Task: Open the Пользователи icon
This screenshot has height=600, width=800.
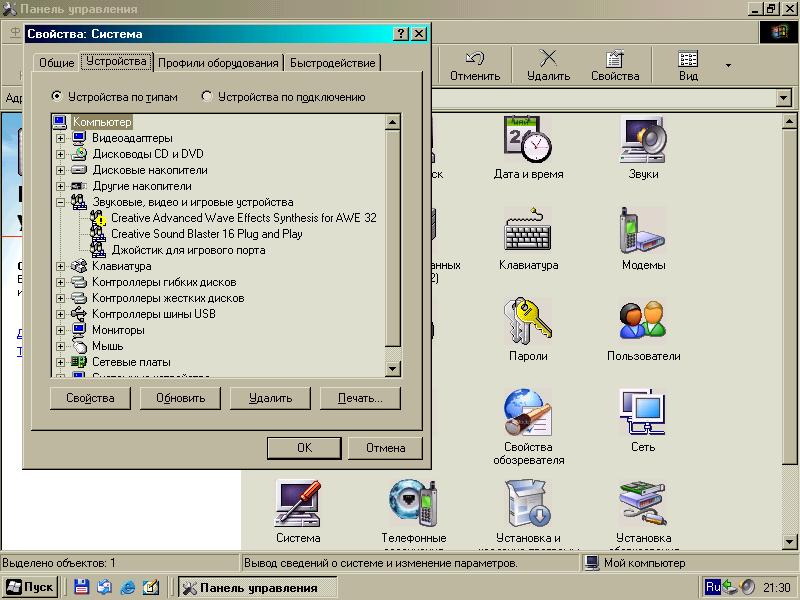Action: (x=643, y=330)
